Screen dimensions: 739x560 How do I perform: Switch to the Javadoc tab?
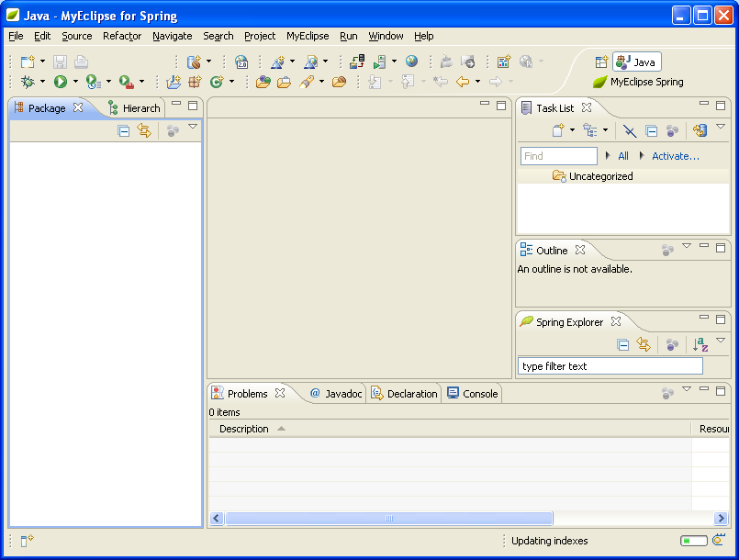[336, 394]
